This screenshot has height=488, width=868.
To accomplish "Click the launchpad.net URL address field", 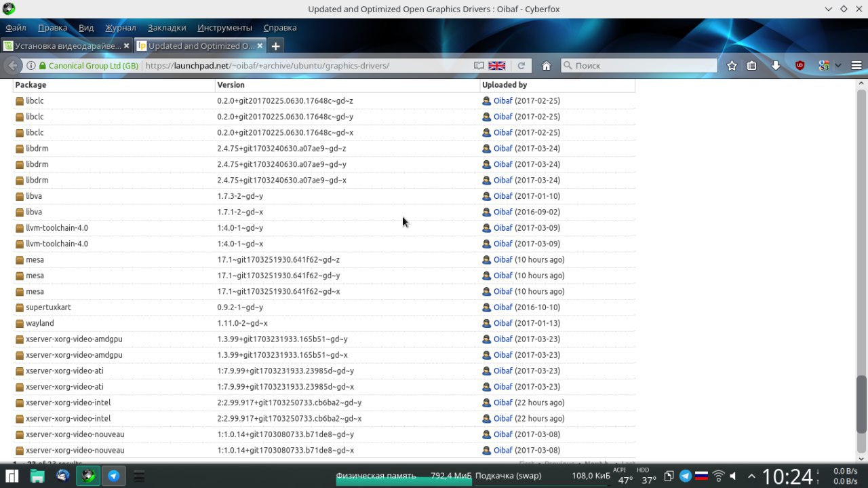I will click(x=305, y=66).
